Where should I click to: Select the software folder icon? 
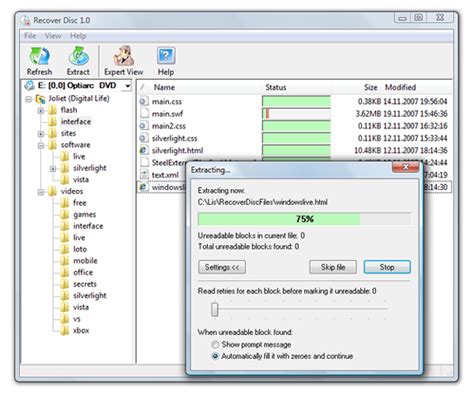(52, 145)
